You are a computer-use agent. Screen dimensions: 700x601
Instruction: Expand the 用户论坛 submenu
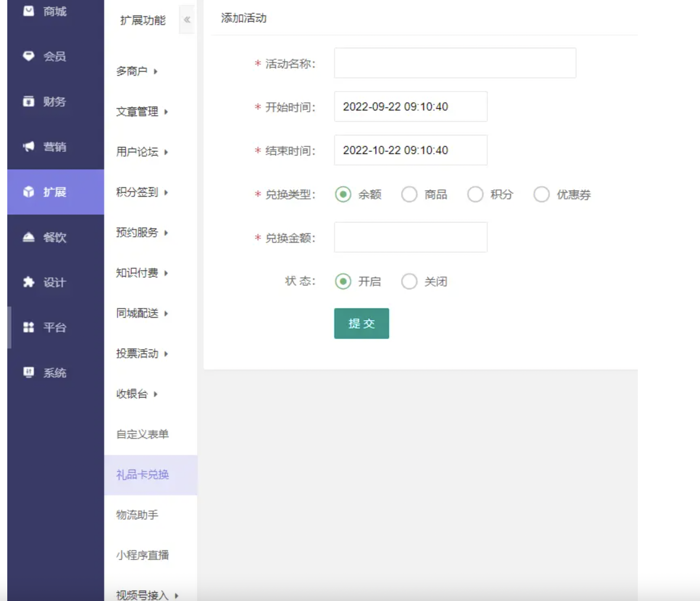pos(142,152)
